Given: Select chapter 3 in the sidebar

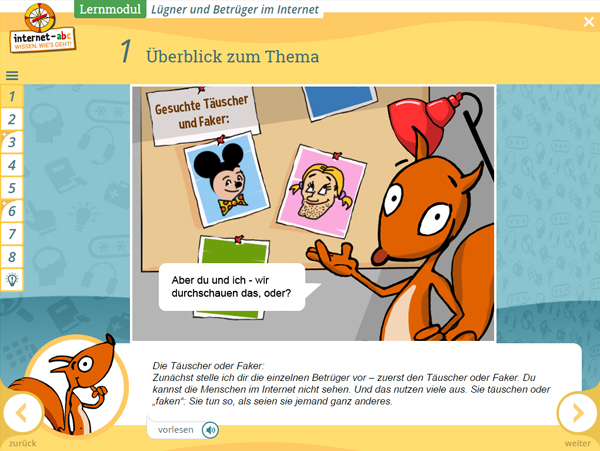Looking at the screenshot, I should pos(12,143).
